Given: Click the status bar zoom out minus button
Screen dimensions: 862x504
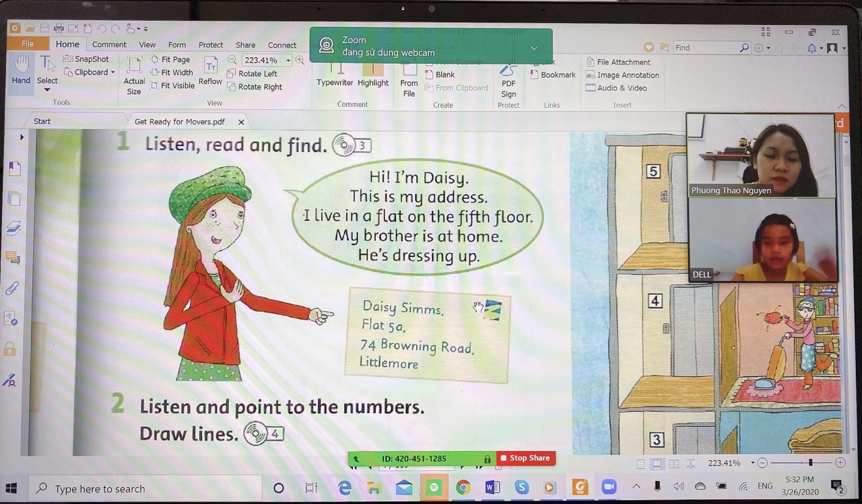Looking at the screenshot, I should tap(762, 463).
